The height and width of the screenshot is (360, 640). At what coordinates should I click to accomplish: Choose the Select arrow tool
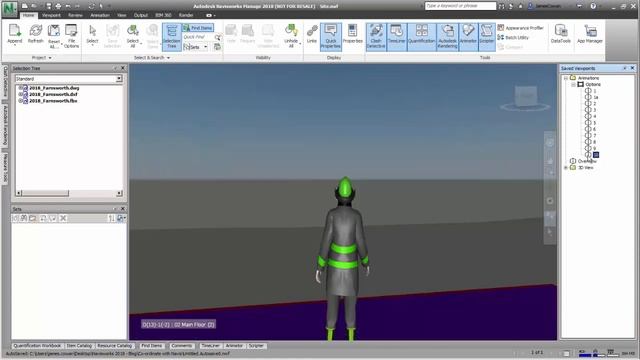click(92, 34)
